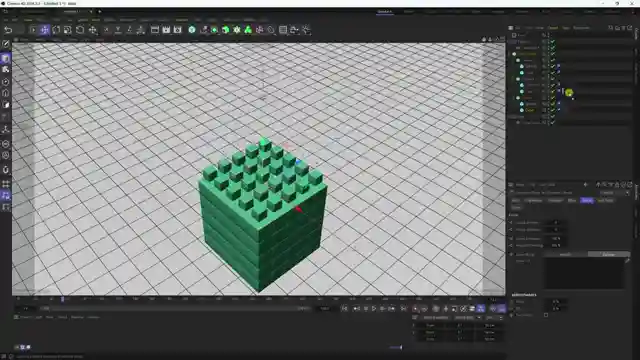The height and width of the screenshot is (360, 640).
Task: Click the pencil icon beside the list box
Action: 627,261
